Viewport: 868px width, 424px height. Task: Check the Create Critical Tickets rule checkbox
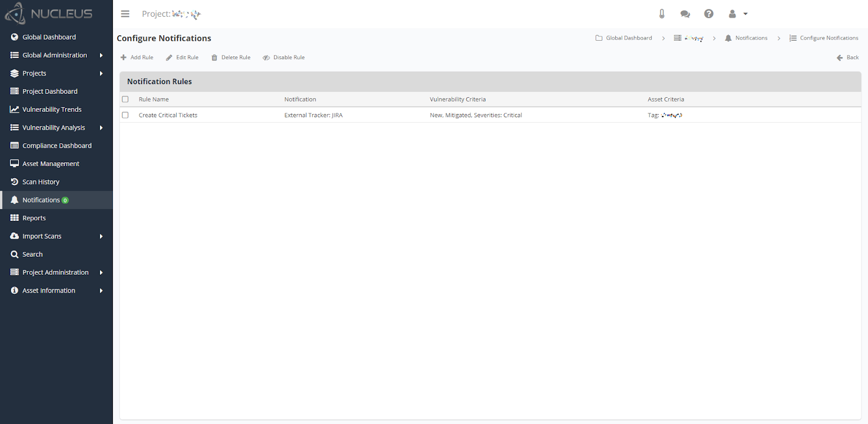tap(125, 115)
